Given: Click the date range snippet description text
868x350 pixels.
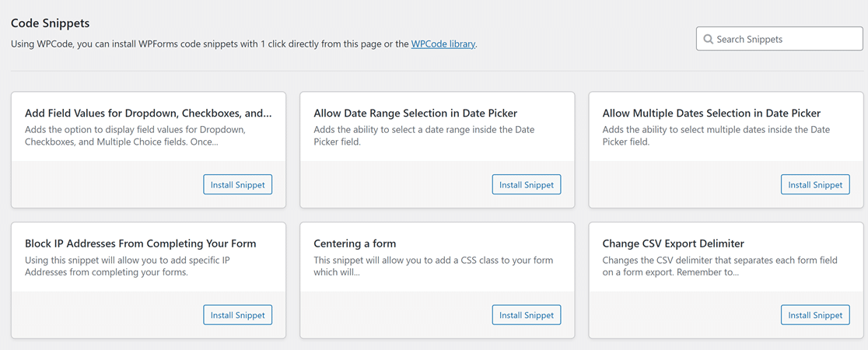Looking at the screenshot, I should (424, 136).
